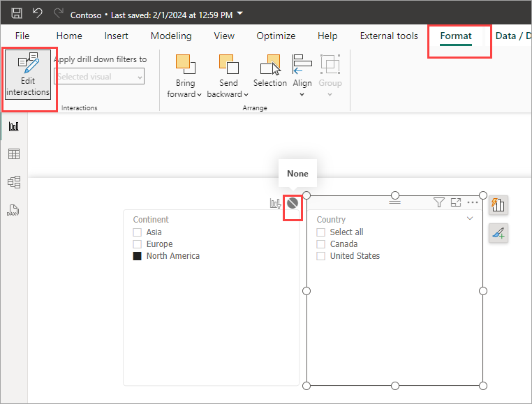The height and width of the screenshot is (404, 532).
Task: Switch to Table view in sidebar
Action: (14, 154)
